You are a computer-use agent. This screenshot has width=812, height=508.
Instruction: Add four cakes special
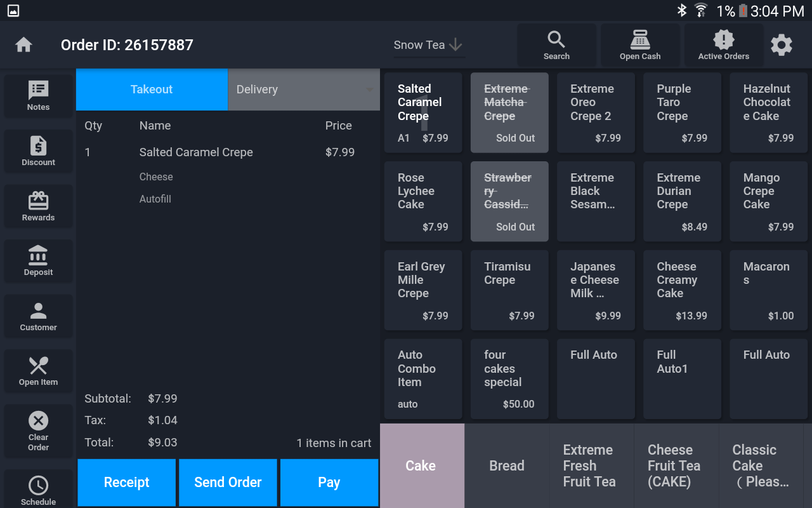click(509, 379)
